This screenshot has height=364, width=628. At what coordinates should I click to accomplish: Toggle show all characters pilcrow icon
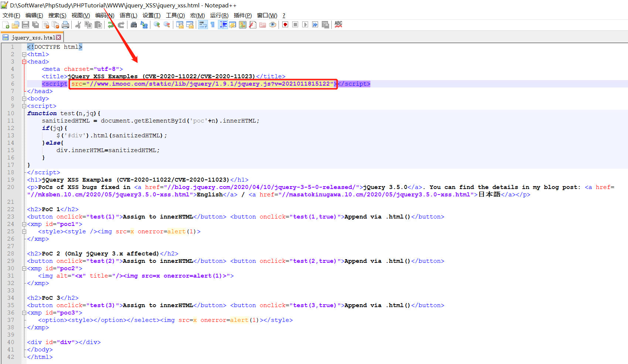coord(213,25)
